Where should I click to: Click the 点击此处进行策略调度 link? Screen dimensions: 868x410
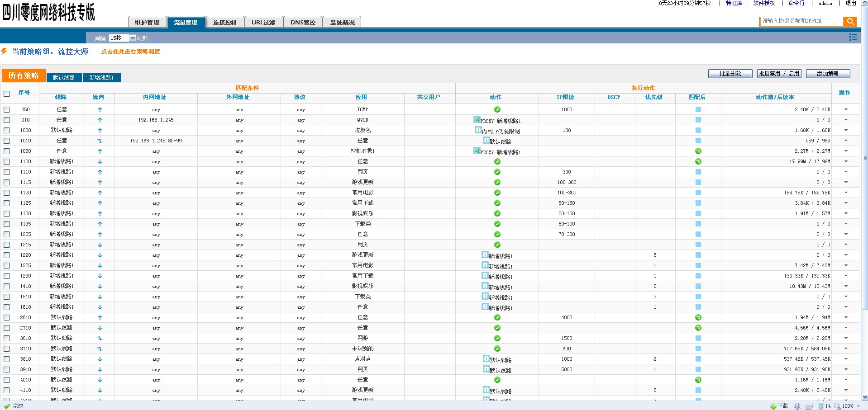coord(130,52)
